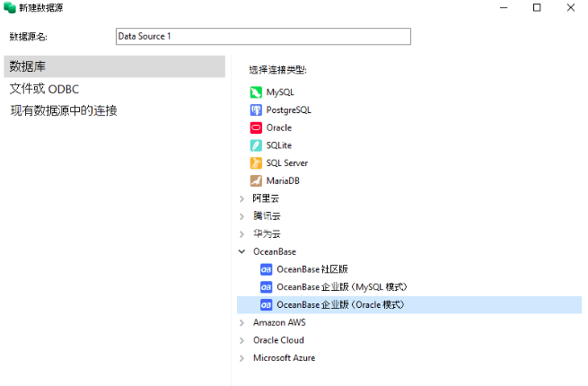Collapse the OceanBase group
The height and width of the screenshot is (386, 588).
pyautogui.click(x=241, y=251)
